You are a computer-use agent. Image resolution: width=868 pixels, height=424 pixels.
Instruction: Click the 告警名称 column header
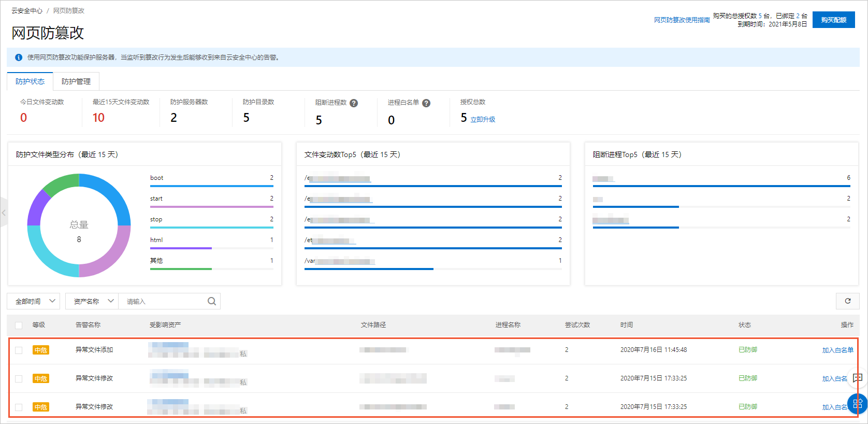pyautogui.click(x=88, y=325)
